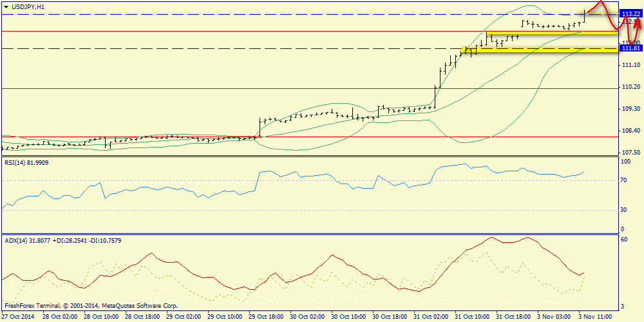Click the 107.50 price axis value
The image size is (644, 322).
(631, 153)
